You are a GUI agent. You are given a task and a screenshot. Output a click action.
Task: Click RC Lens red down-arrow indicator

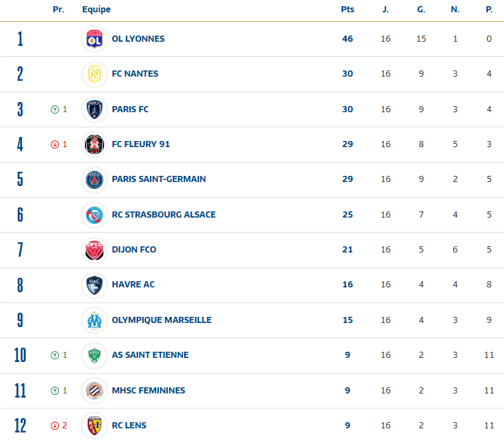(x=55, y=426)
